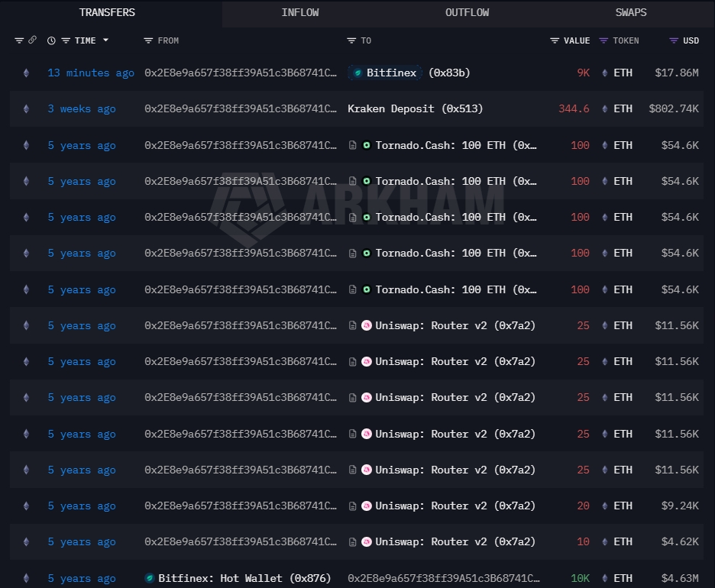
Task: Open the TO column filter
Action: [351, 40]
